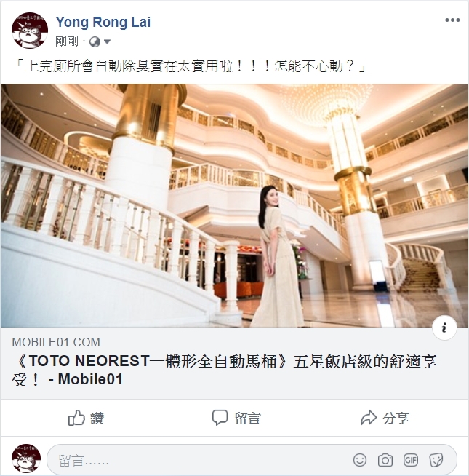The width and height of the screenshot is (469, 476).
Task: Open Yong Rong Lai's profile name link
Action: [103, 22]
